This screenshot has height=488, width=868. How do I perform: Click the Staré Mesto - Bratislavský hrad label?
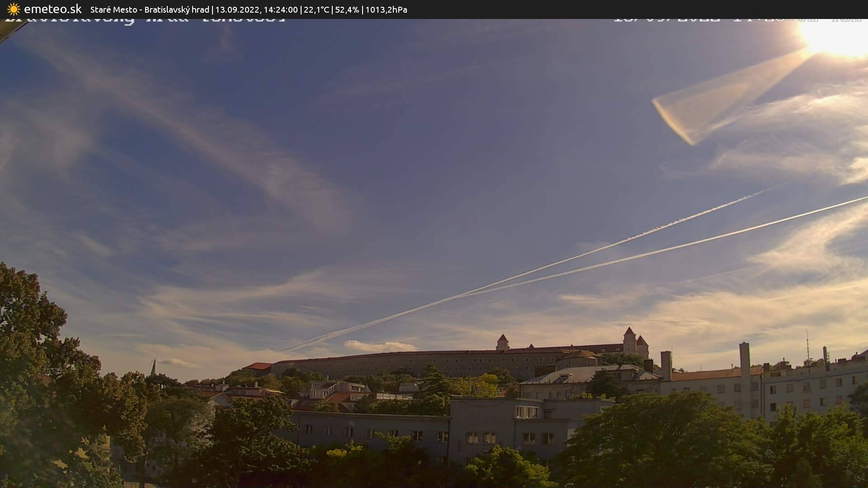(150, 9)
